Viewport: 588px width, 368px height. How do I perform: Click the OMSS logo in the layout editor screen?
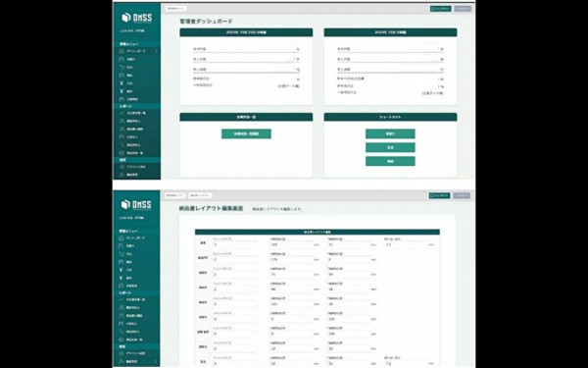[x=136, y=205]
